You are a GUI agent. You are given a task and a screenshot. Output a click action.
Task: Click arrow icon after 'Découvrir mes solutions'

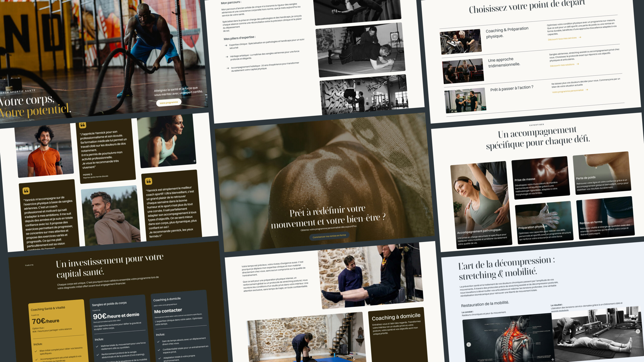[578, 64]
